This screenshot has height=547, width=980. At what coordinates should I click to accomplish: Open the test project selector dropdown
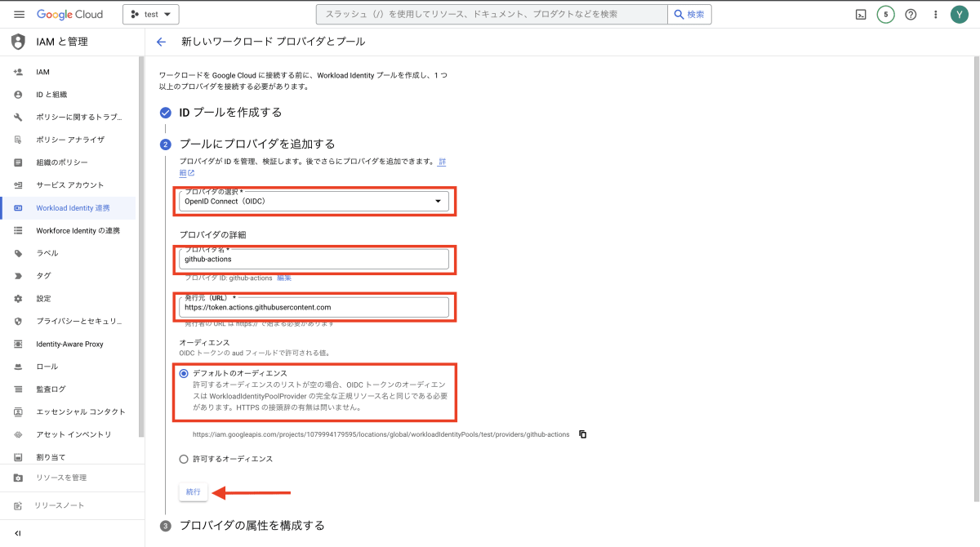[151, 15]
